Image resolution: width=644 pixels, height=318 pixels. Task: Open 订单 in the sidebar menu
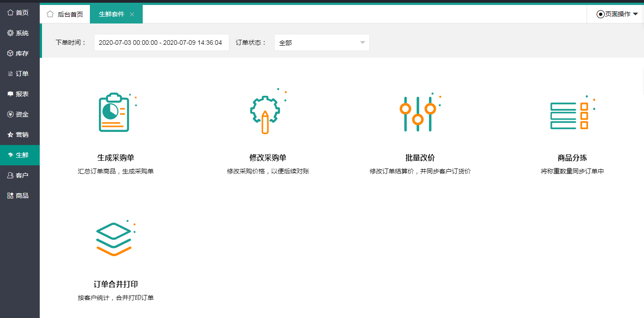coord(20,74)
